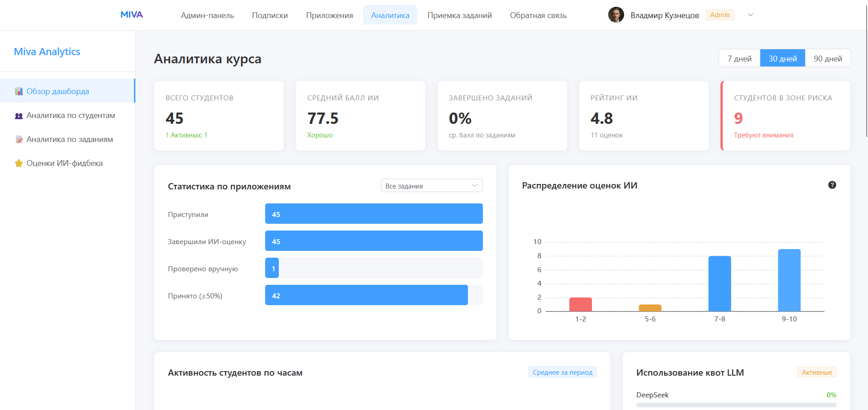Click the blue 7-8 score chart bar
This screenshot has width=868, height=410.
[720, 283]
